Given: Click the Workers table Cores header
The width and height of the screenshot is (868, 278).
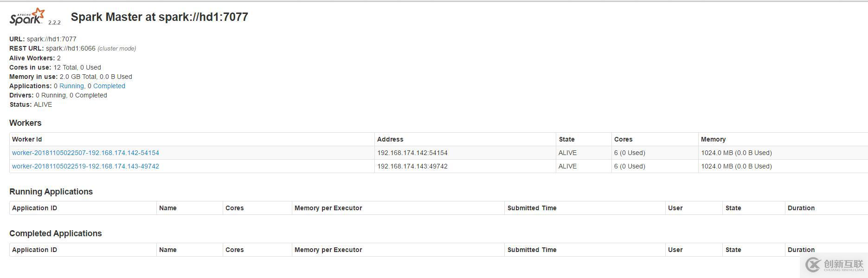Looking at the screenshot, I should (x=623, y=139).
